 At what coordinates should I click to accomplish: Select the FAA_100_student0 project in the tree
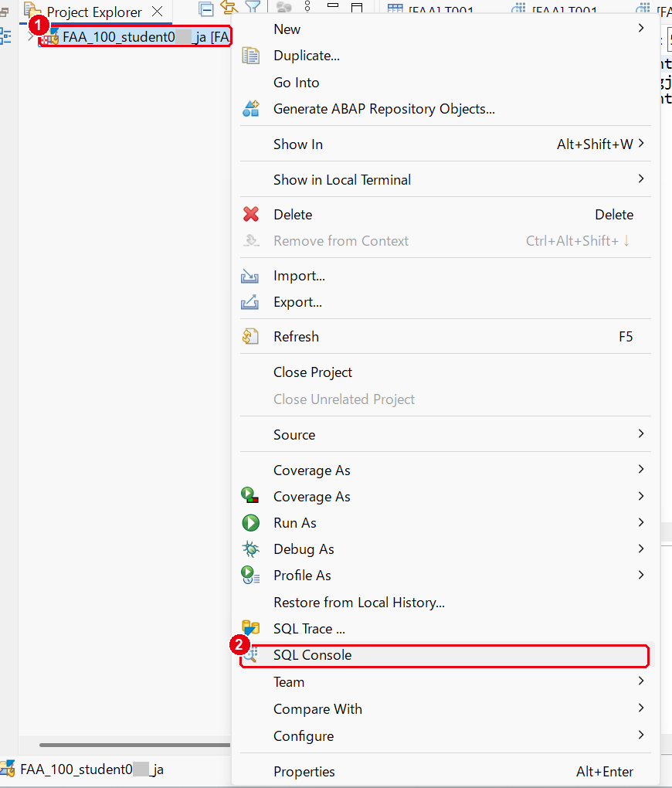pos(134,36)
